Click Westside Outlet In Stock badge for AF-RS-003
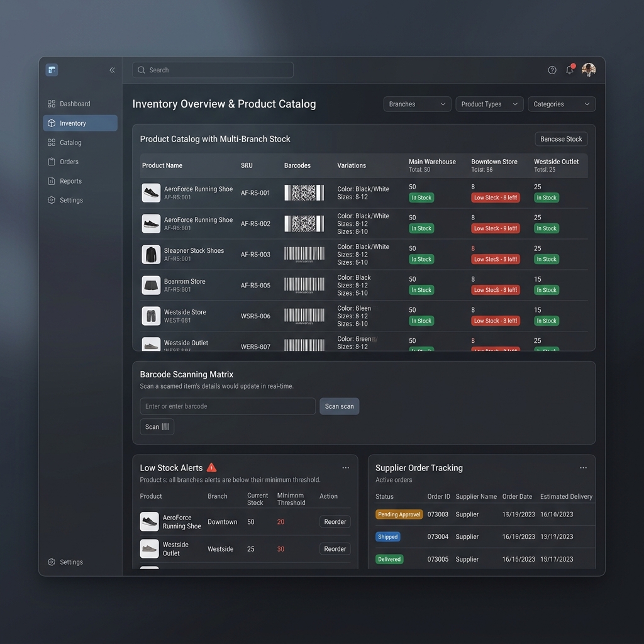The width and height of the screenshot is (644, 644). [547, 259]
